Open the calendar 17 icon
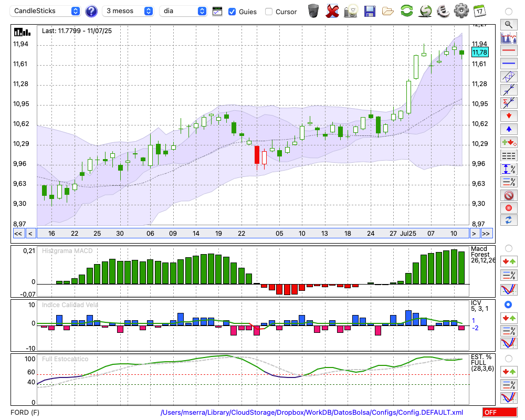Viewport: 525px width, 420px height. click(x=479, y=11)
